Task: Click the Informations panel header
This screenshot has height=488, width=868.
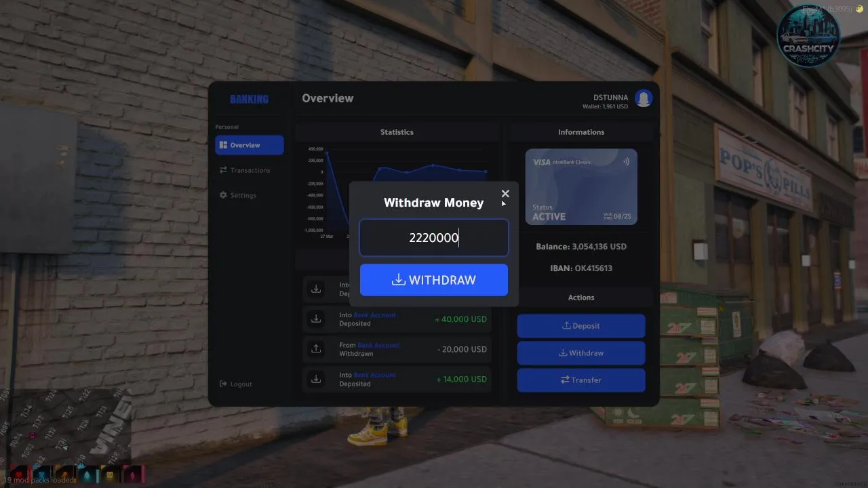Action: [581, 132]
